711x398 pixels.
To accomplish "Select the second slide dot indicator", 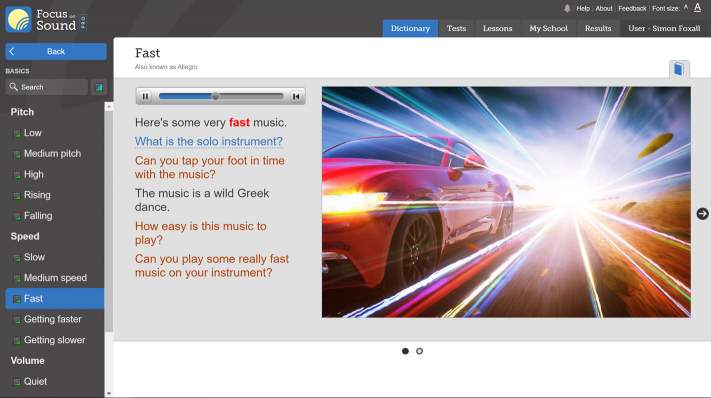I will (419, 351).
